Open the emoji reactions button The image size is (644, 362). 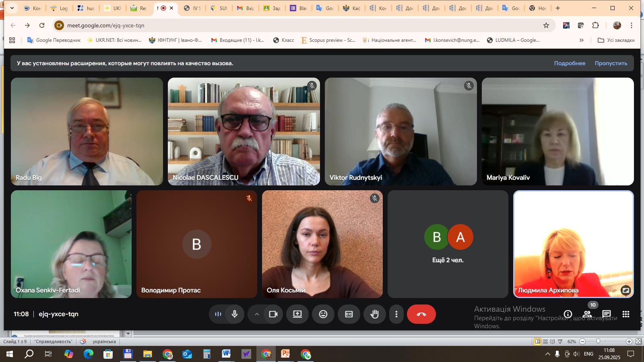coord(323,314)
